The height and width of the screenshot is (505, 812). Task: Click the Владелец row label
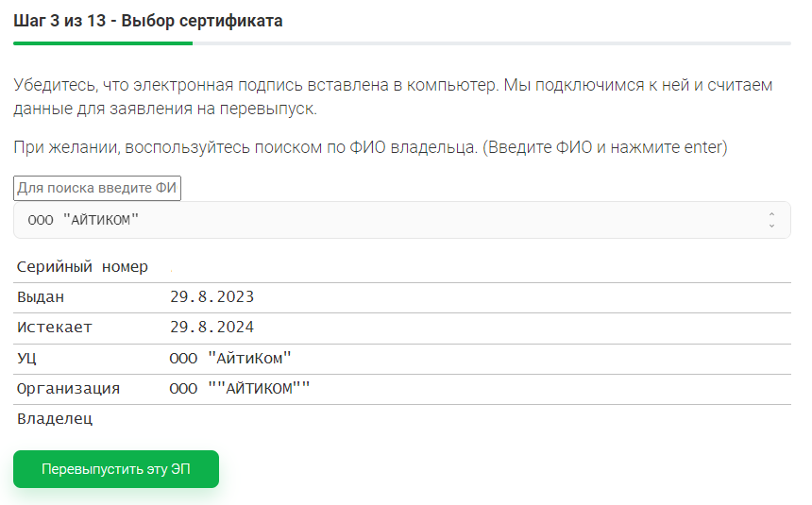(x=55, y=418)
